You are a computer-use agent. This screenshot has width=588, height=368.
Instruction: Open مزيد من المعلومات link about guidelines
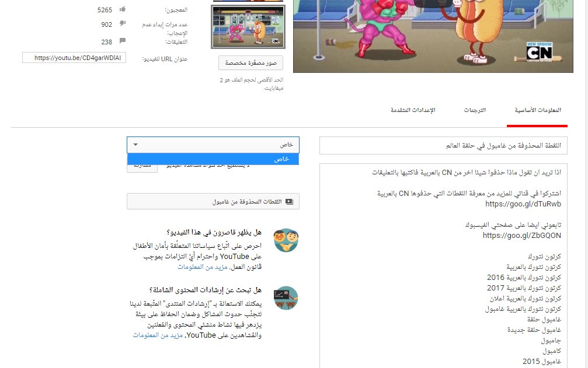coord(158,335)
